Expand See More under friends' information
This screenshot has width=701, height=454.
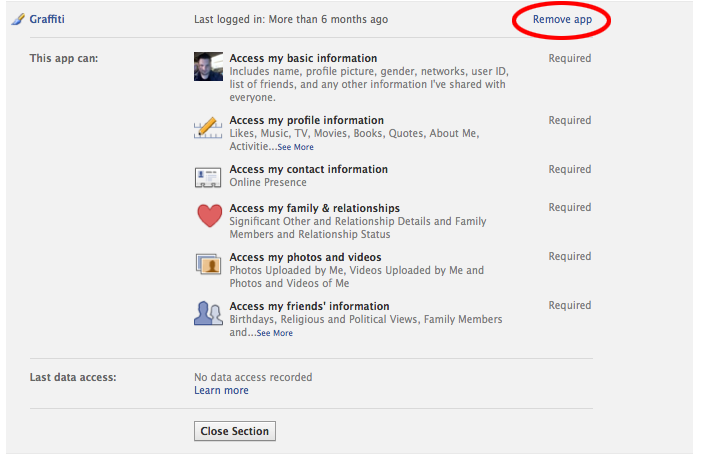(274, 333)
